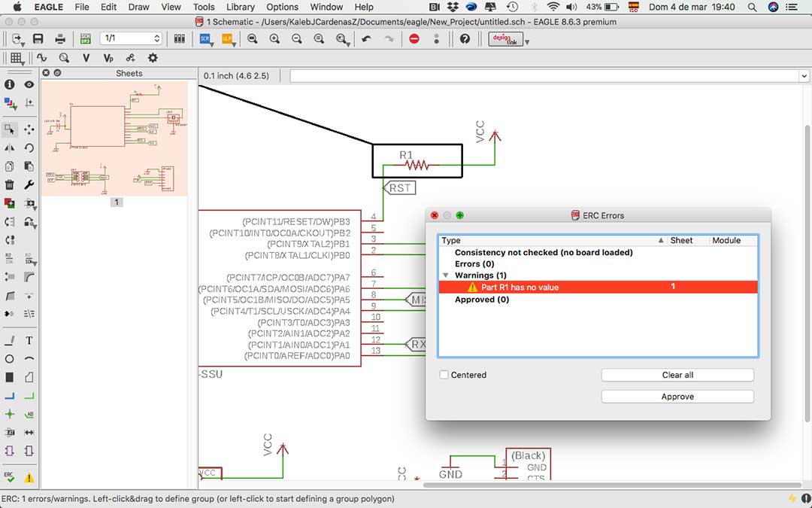Screen dimensions: 812x508
Task: Click the Save icon in the toolbar
Action: tap(38, 39)
